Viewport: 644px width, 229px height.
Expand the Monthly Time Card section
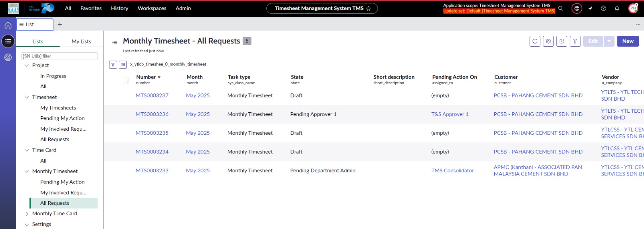click(x=27, y=214)
